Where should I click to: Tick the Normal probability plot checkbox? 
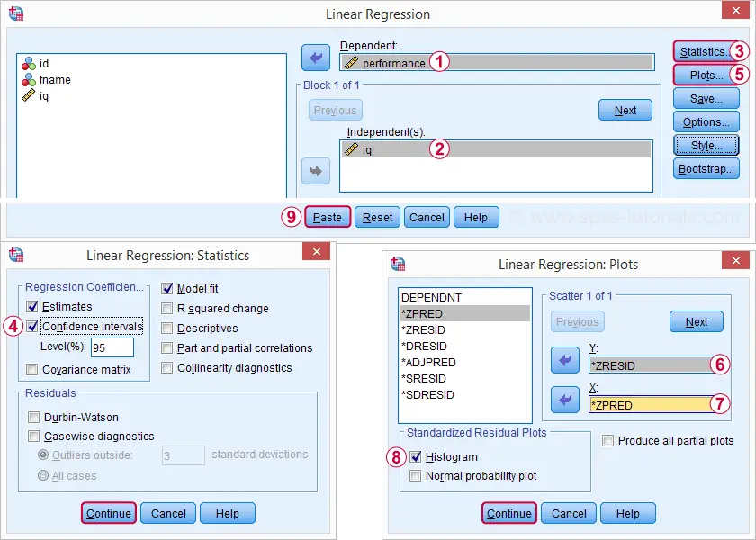pyautogui.click(x=415, y=476)
